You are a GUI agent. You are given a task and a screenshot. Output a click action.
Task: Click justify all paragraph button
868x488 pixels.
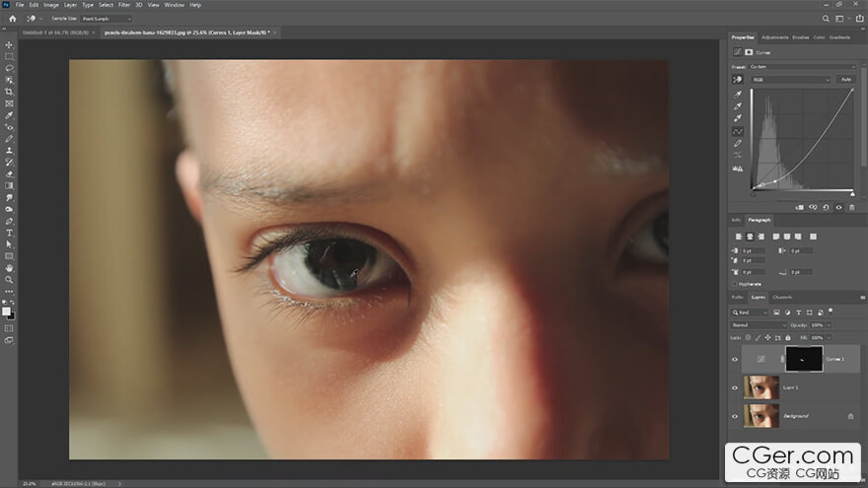pyautogui.click(x=813, y=237)
